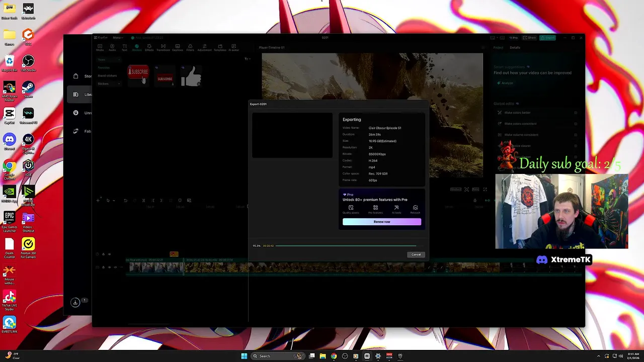Open Google Chrome desktop shortcut
Screen dimensions: 644x362
click(x=9, y=170)
